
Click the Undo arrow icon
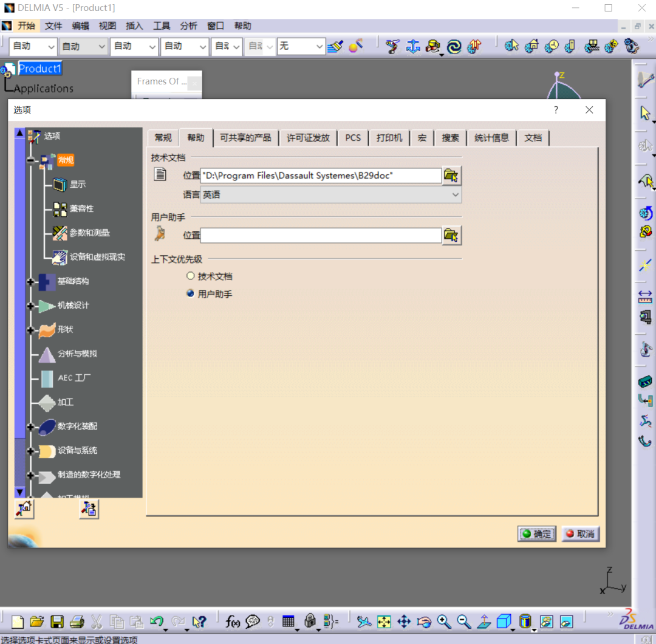(156, 622)
